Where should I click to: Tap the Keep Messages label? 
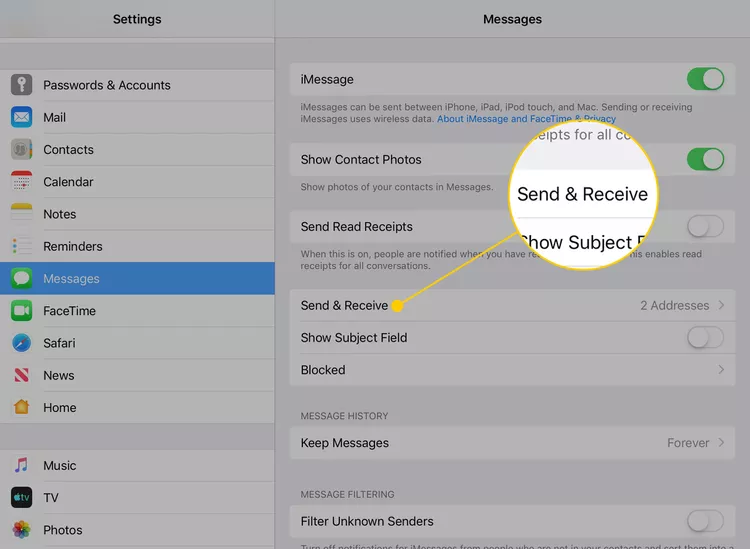click(x=345, y=443)
